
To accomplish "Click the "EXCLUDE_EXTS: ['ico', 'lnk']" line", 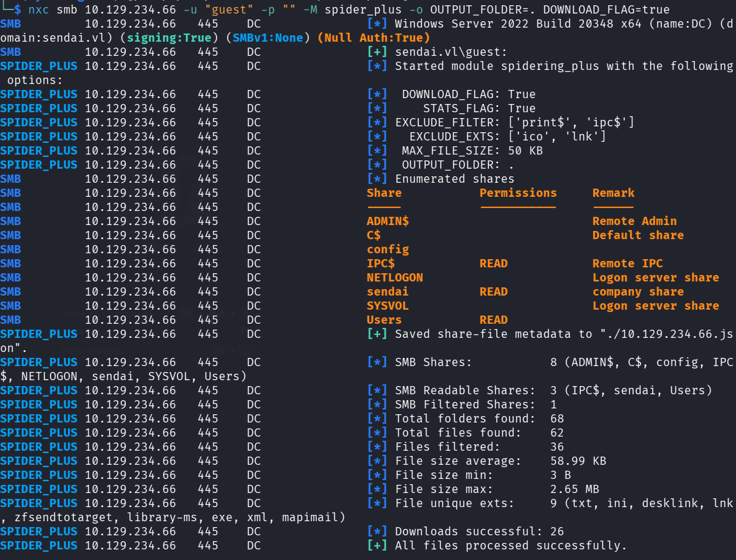I will point(508,136).
